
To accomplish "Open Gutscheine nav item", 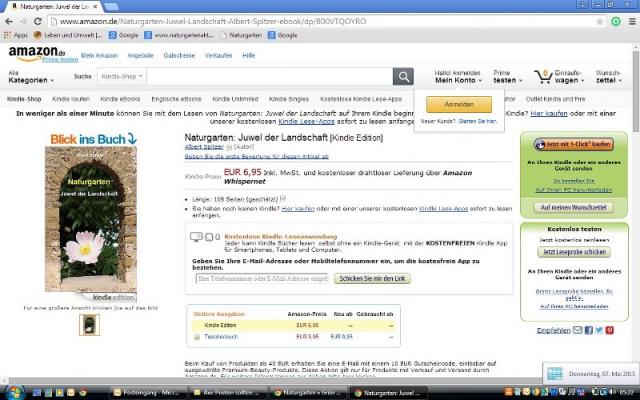I will point(179,56).
